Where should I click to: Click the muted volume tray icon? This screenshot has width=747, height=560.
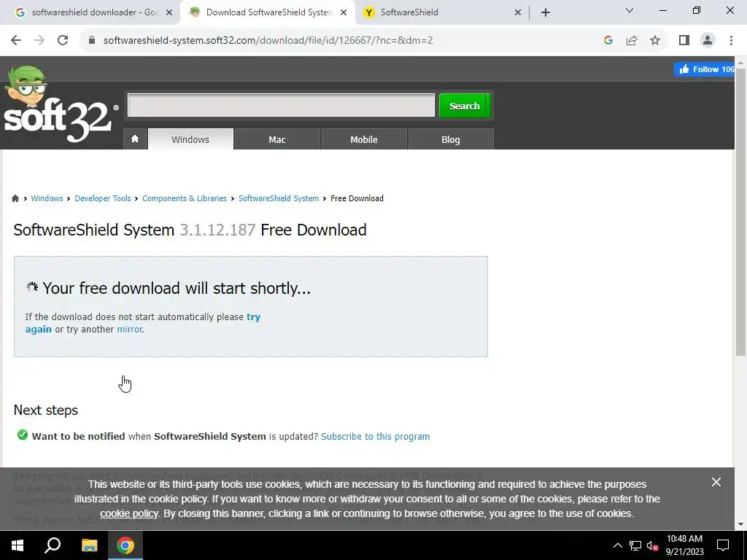(652, 545)
